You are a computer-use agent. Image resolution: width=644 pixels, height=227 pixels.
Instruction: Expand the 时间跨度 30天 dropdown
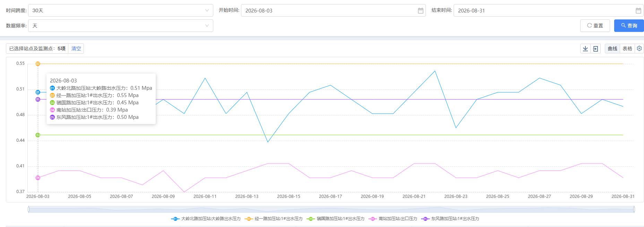click(121, 10)
